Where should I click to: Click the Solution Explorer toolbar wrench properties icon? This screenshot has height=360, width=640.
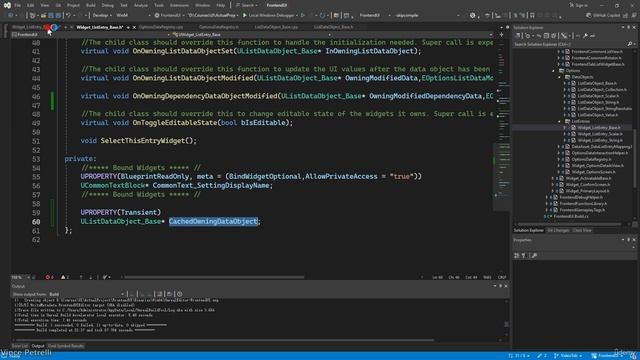[x=585, y=36]
